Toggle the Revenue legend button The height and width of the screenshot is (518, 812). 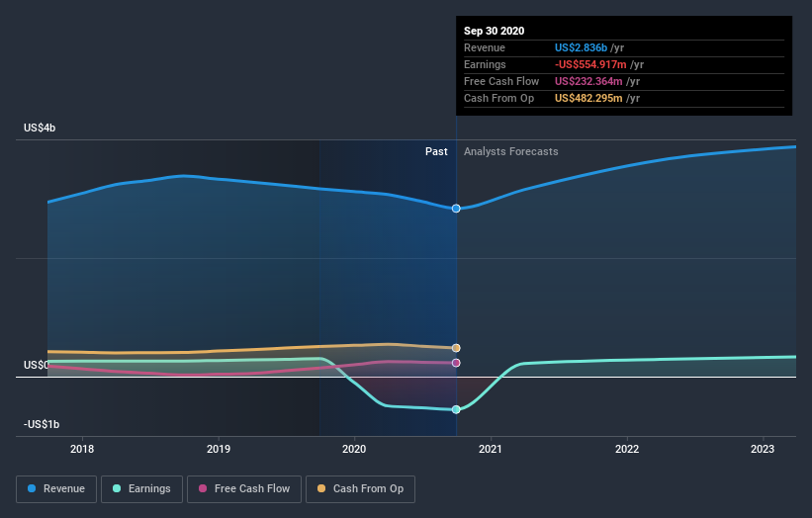(x=56, y=489)
